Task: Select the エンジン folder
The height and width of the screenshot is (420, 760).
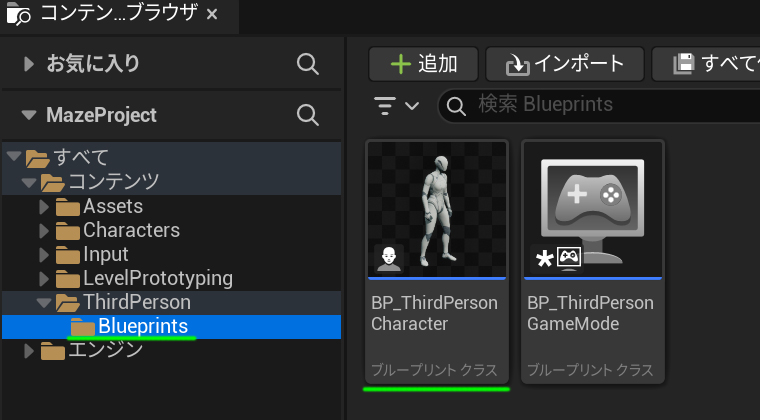Action: pos(172,350)
